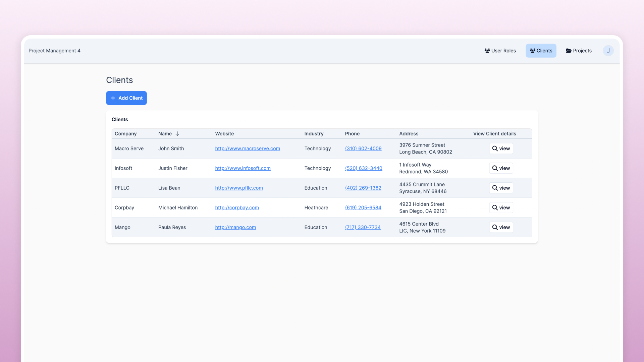Click the Industry column header
The width and height of the screenshot is (644, 362).
(x=314, y=134)
